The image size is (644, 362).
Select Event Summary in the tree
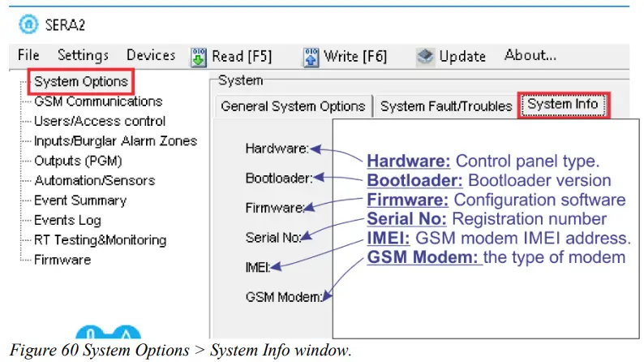80,200
